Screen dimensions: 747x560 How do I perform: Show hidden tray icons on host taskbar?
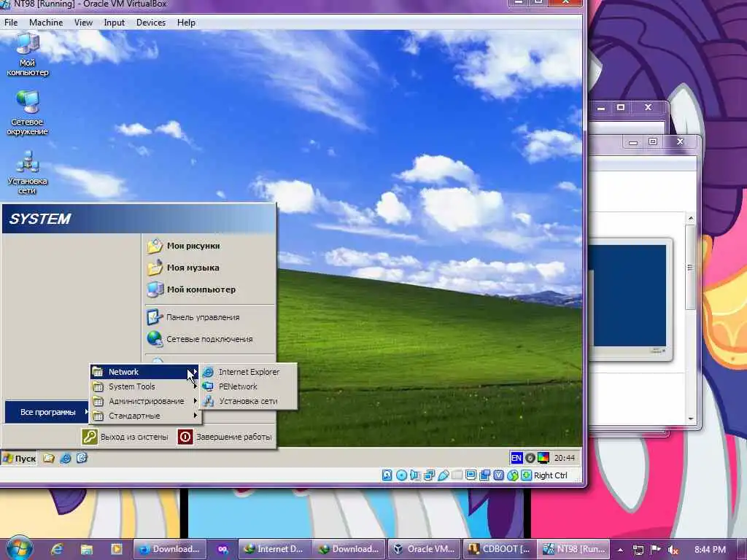(620, 550)
